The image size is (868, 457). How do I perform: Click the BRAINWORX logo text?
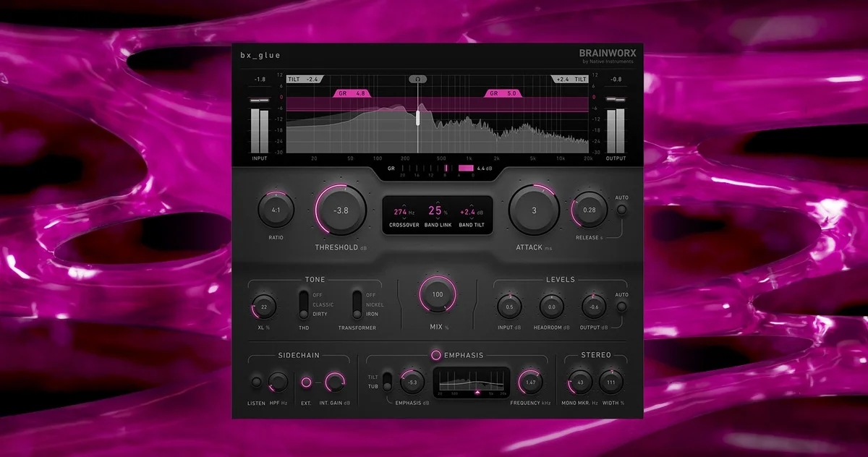tap(606, 54)
